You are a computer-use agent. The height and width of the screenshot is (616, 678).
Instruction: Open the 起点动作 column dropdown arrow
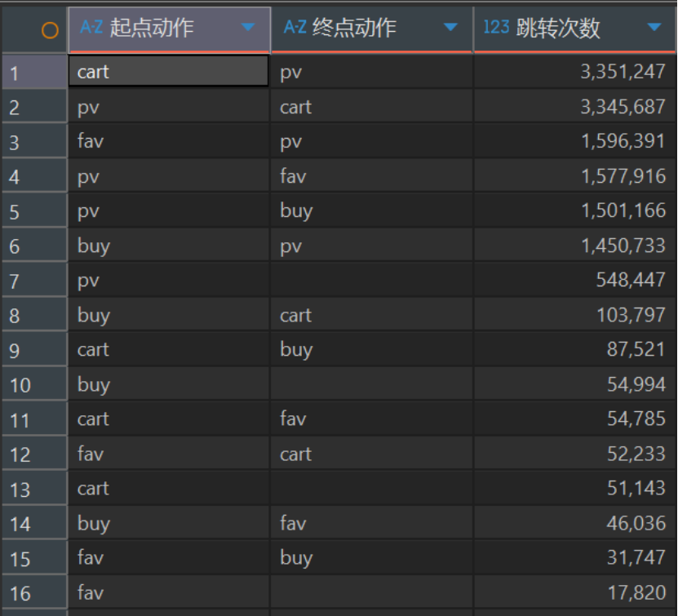coord(248,27)
